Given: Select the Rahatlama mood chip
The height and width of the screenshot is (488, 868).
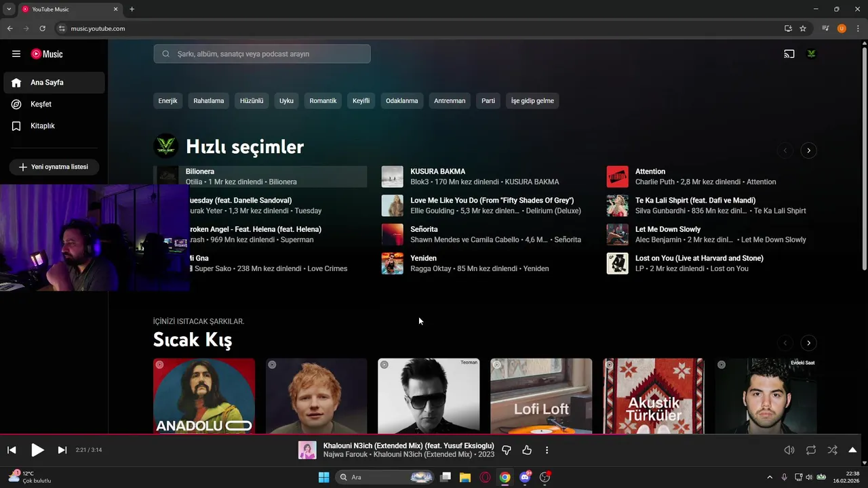Looking at the screenshot, I should [x=208, y=101].
